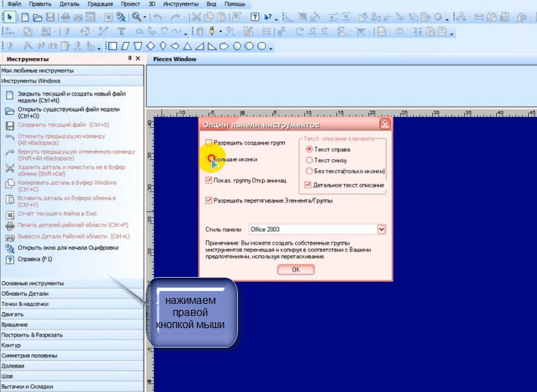Click the print toolbar icon

pos(66,17)
